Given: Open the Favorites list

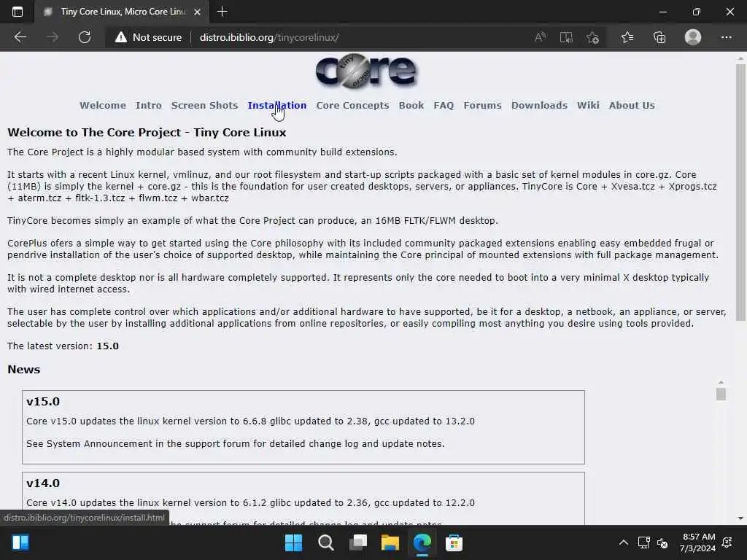Looking at the screenshot, I should click(627, 37).
